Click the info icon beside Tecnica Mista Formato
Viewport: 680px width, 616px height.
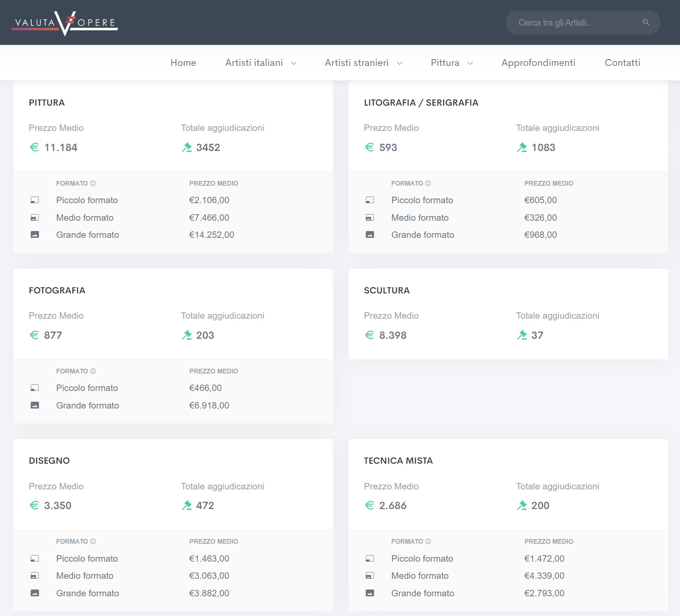(428, 542)
